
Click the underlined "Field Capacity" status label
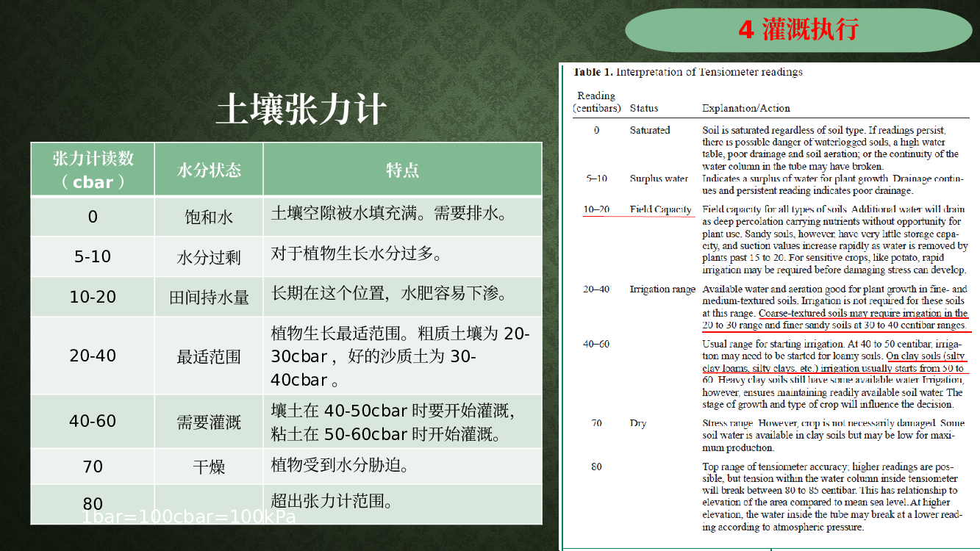coord(661,209)
